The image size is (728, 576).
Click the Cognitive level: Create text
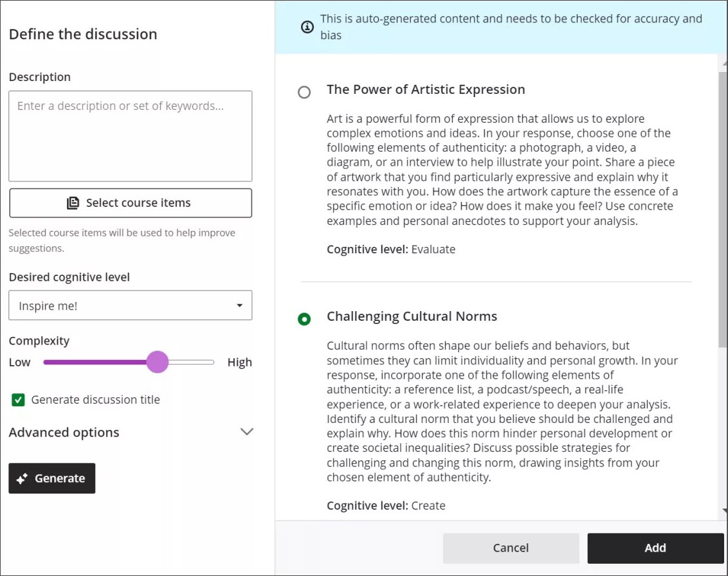pos(386,505)
